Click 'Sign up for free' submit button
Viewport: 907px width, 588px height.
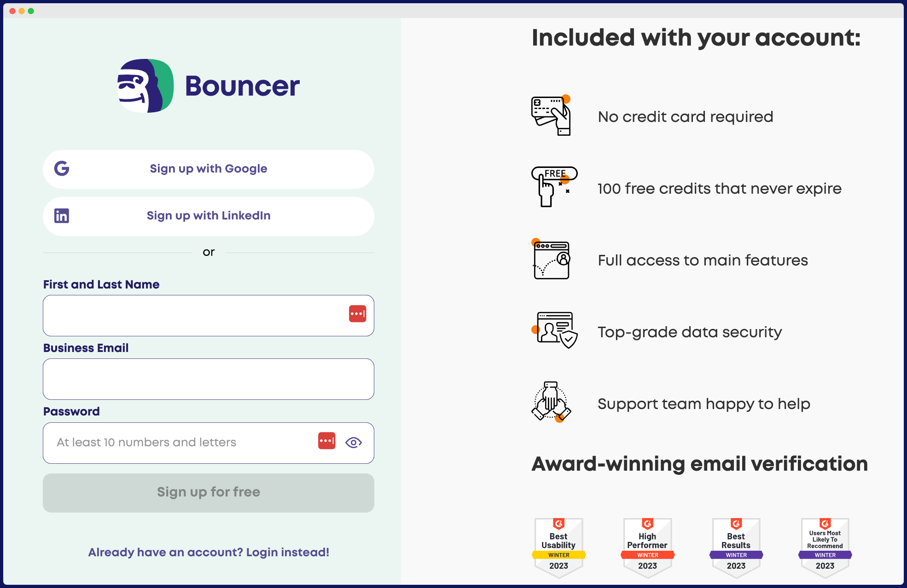point(208,492)
